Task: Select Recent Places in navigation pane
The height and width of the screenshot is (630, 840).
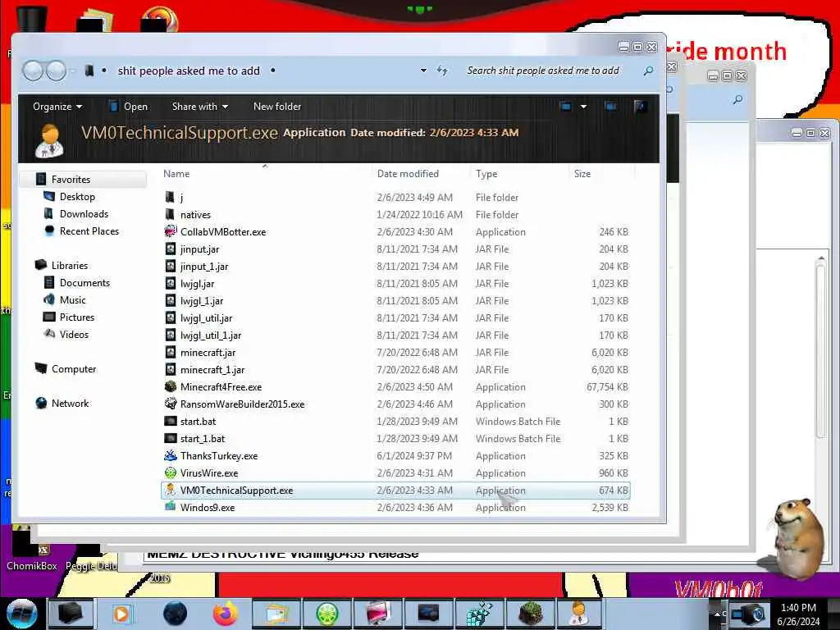Action: tap(89, 231)
